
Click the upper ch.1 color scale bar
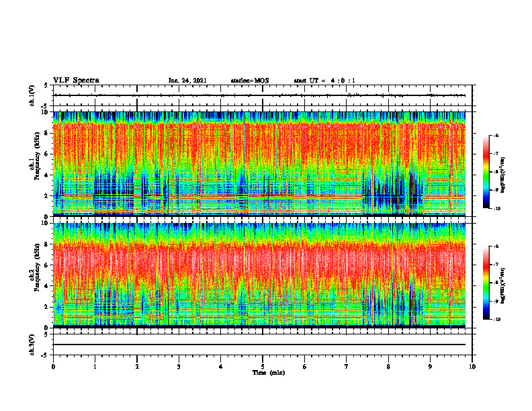[486, 172]
